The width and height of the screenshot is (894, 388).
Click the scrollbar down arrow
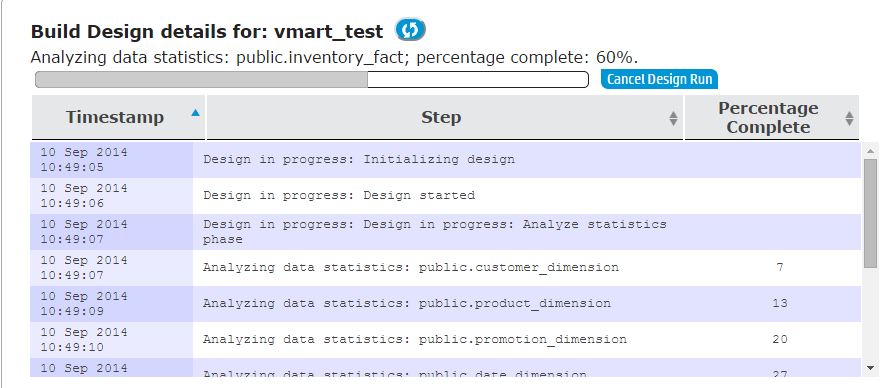870,368
